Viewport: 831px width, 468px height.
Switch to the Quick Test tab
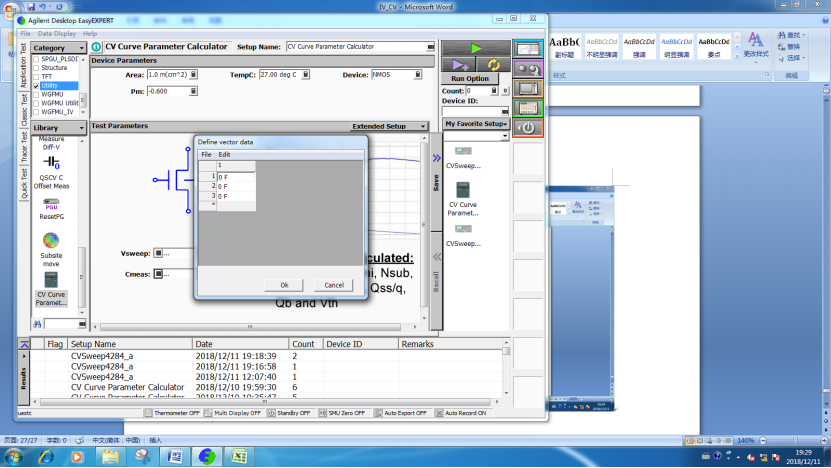coord(24,183)
